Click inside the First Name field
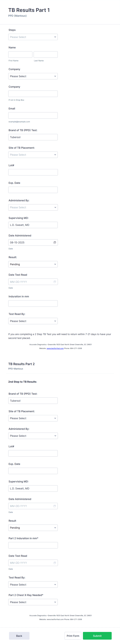Screen dimensions: 120x644 pyautogui.click(x=20, y=54)
